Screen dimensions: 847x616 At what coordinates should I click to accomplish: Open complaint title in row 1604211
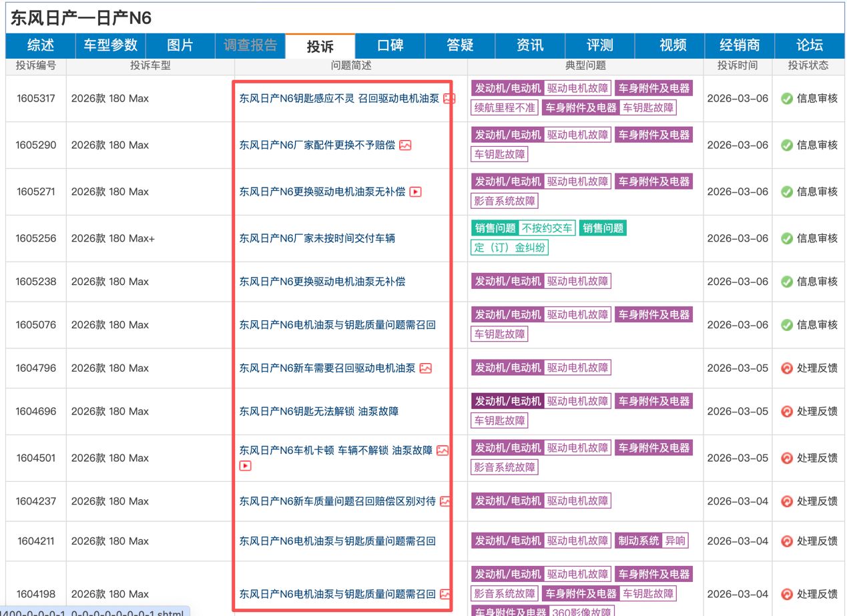click(338, 541)
